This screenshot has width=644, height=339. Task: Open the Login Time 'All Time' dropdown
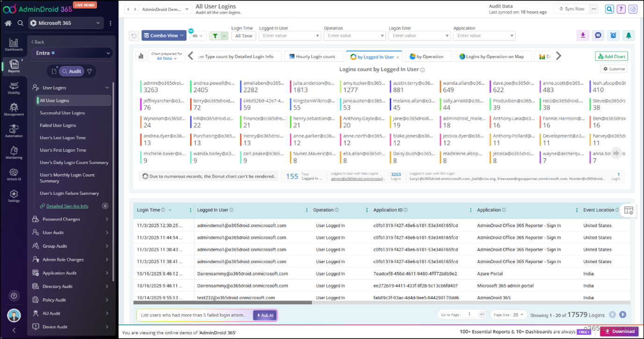(x=243, y=35)
